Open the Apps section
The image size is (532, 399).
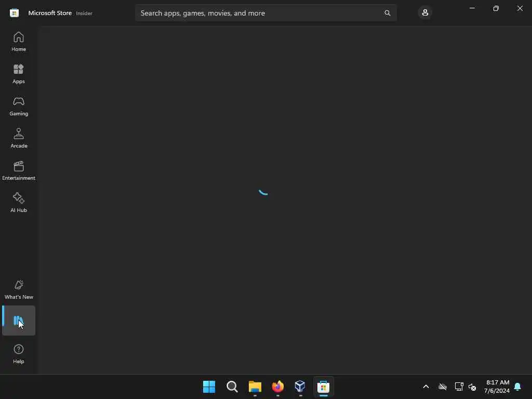click(19, 74)
